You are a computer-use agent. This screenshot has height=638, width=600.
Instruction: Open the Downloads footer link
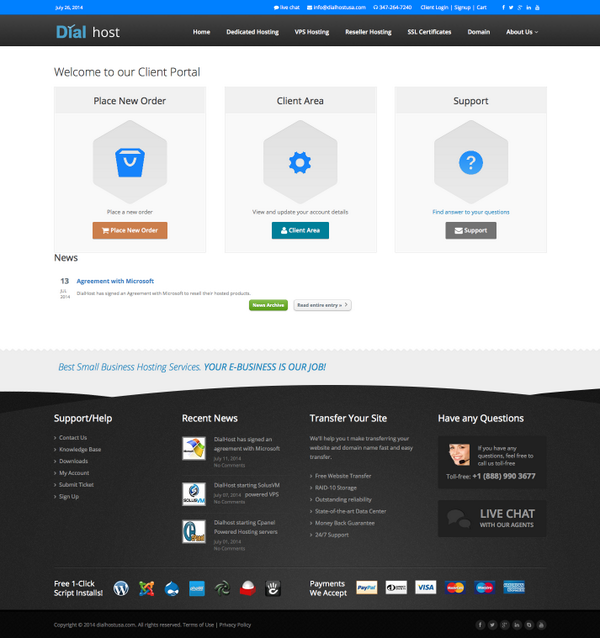point(73,461)
